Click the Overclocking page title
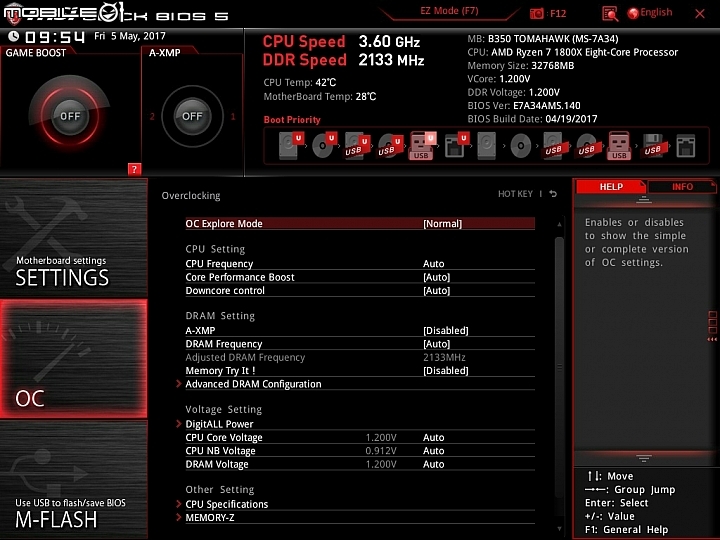Viewport: 720px width, 540px height. (191, 196)
